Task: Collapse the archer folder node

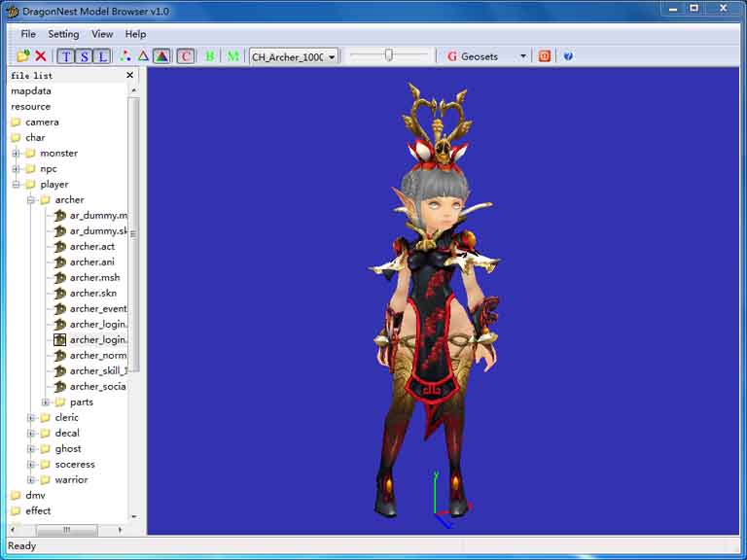Action: tap(30, 200)
